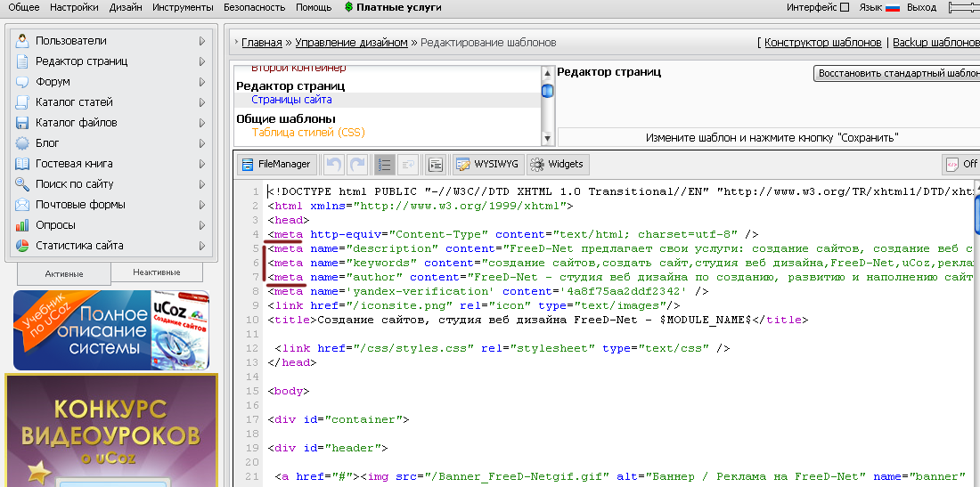Image resolution: width=980 pixels, height=487 pixels.
Task: Open the Помощь menu
Action: coord(314,7)
